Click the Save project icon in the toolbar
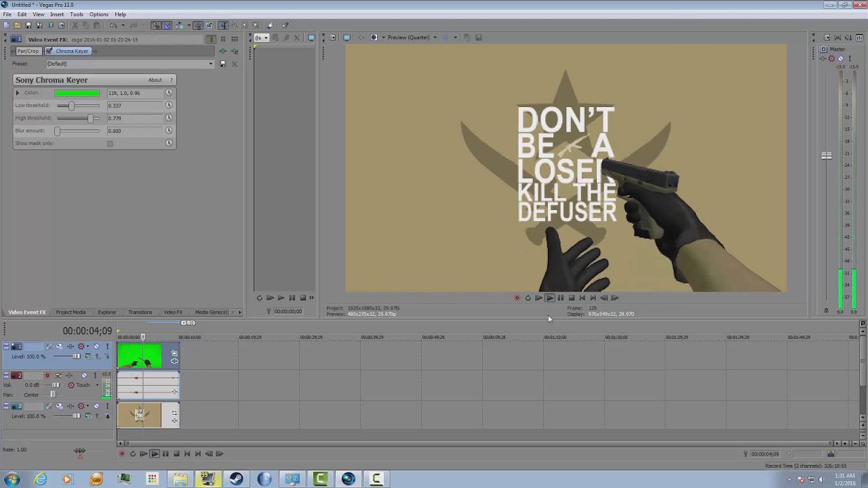Screen dimensions: 868x488 tap(28, 26)
